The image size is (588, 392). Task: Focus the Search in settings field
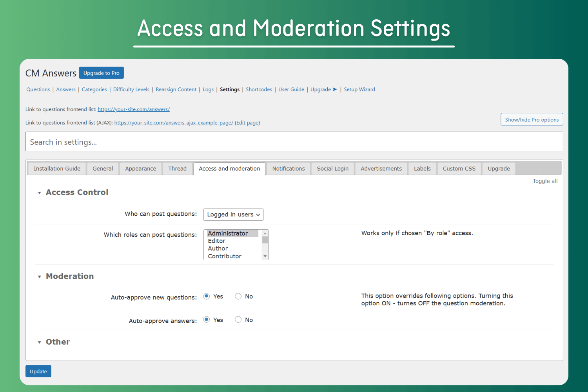point(294,142)
